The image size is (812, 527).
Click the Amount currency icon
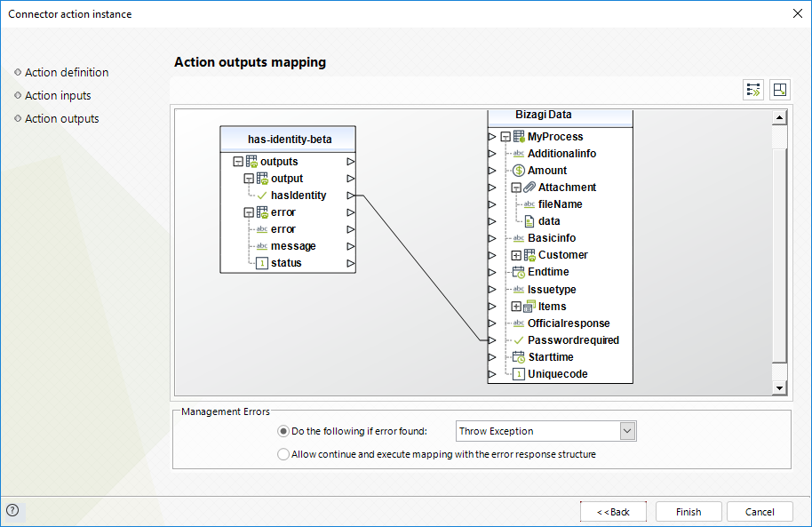pyautogui.click(x=518, y=171)
